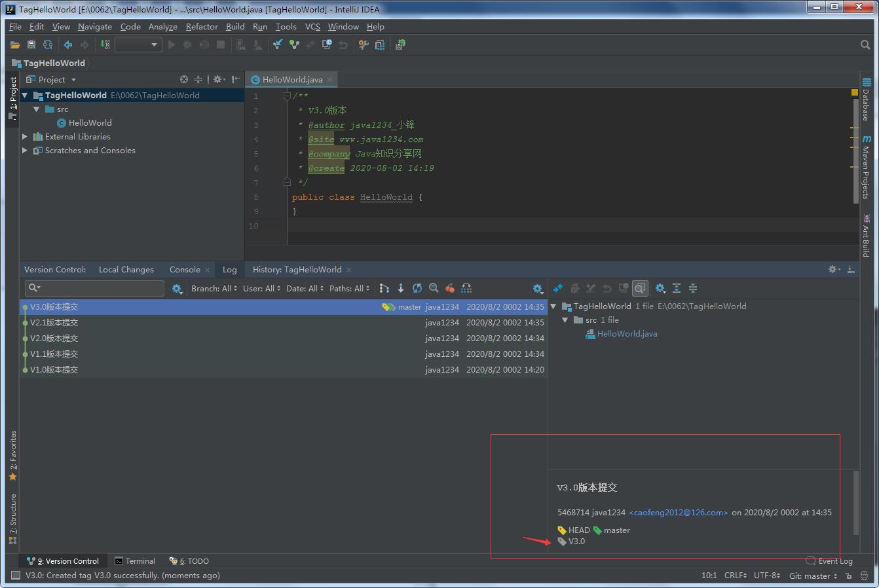
Task: Click Go to Hash/Branch/Tag arrow icon
Action: point(401,288)
